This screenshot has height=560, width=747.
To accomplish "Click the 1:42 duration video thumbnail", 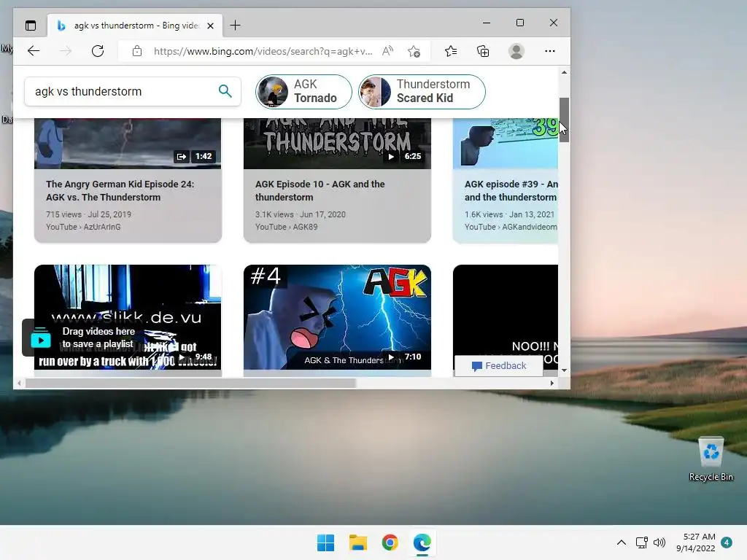I will pos(128,144).
